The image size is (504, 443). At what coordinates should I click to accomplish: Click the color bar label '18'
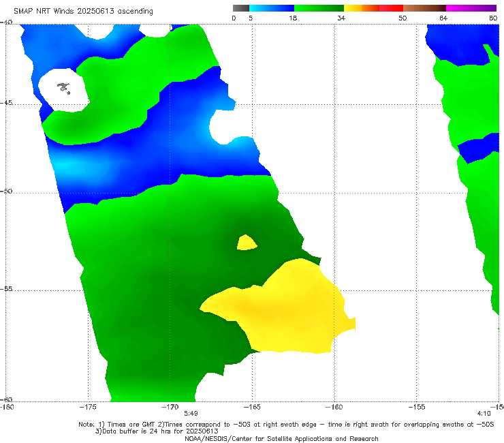[x=293, y=18]
